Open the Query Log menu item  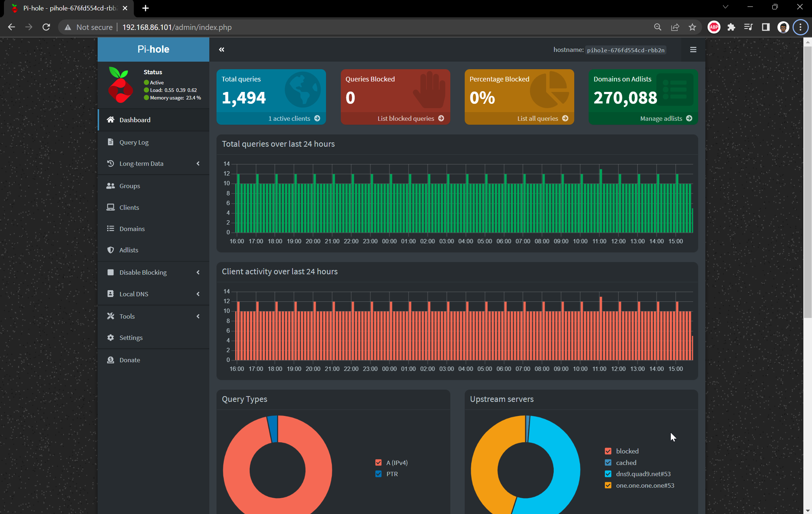153,142
